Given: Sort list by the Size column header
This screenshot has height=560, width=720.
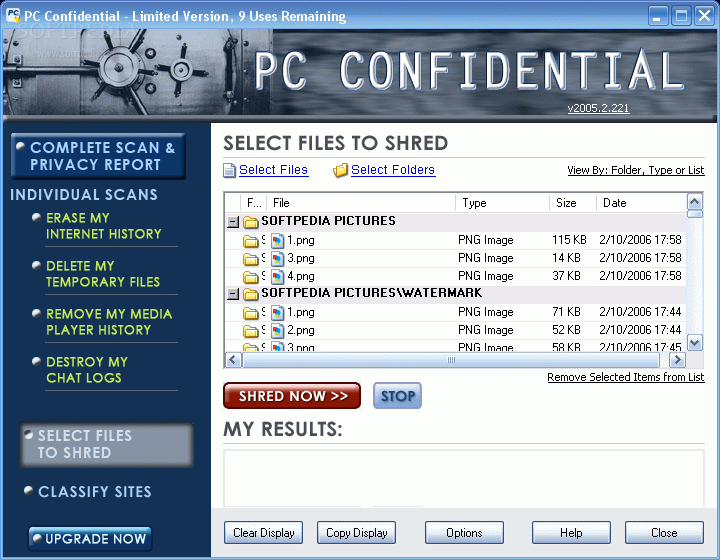Looking at the screenshot, I should point(573,203).
